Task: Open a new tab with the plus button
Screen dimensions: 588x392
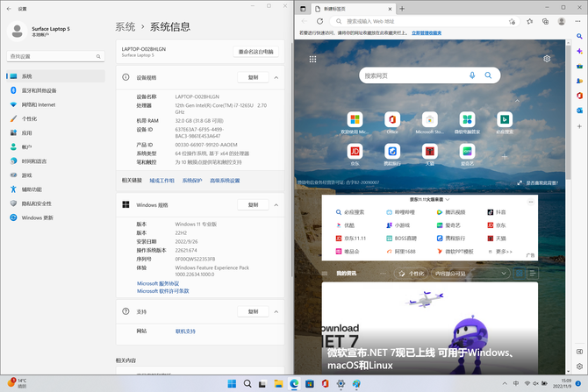Action: pos(402,9)
